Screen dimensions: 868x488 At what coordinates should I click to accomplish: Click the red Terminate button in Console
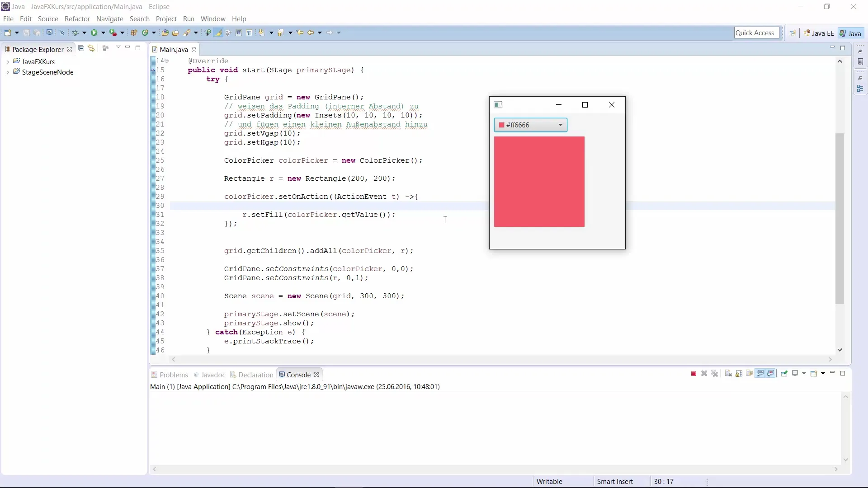coord(693,374)
